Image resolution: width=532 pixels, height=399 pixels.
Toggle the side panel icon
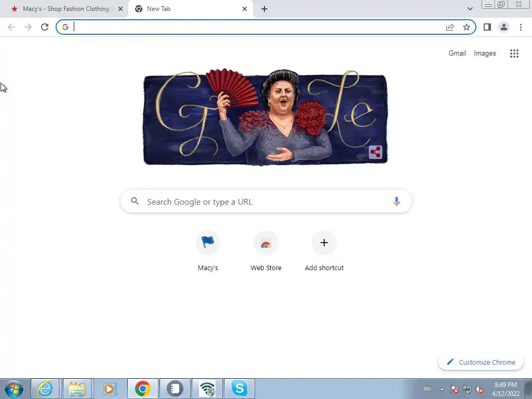tap(487, 27)
